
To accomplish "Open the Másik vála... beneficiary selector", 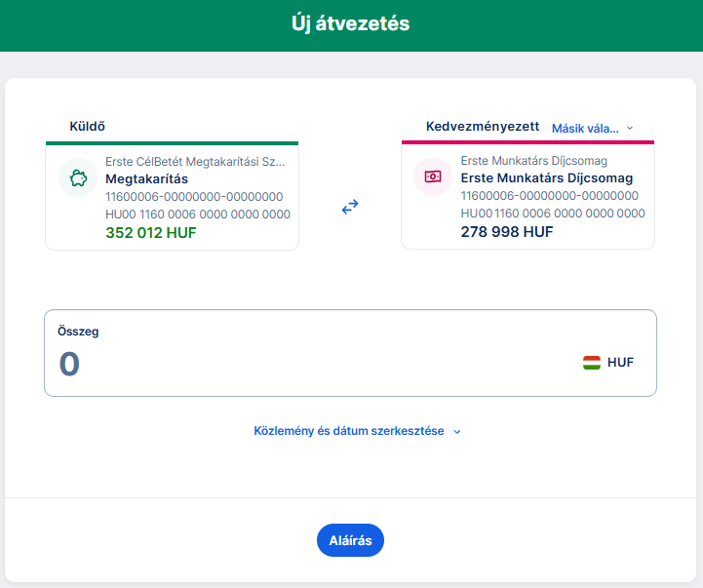I will point(585,129).
